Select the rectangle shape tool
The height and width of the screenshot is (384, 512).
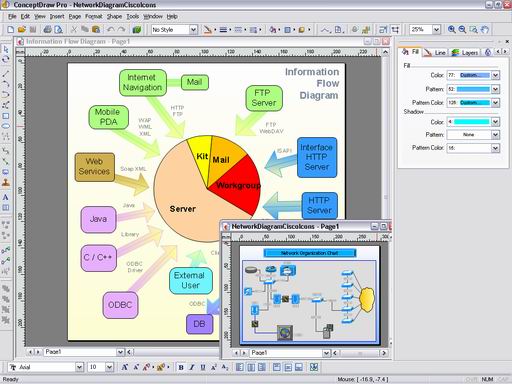click(x=6, y=116)
